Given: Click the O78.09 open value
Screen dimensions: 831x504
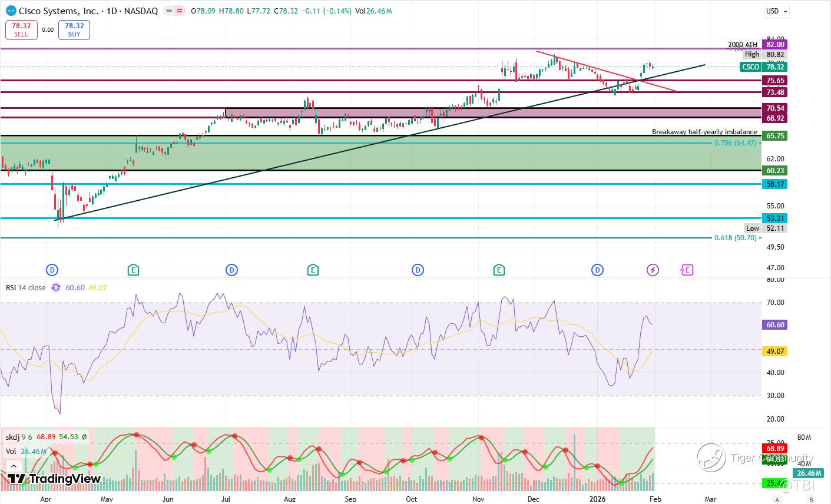Looking at the screenshot, I should point(203,11).
